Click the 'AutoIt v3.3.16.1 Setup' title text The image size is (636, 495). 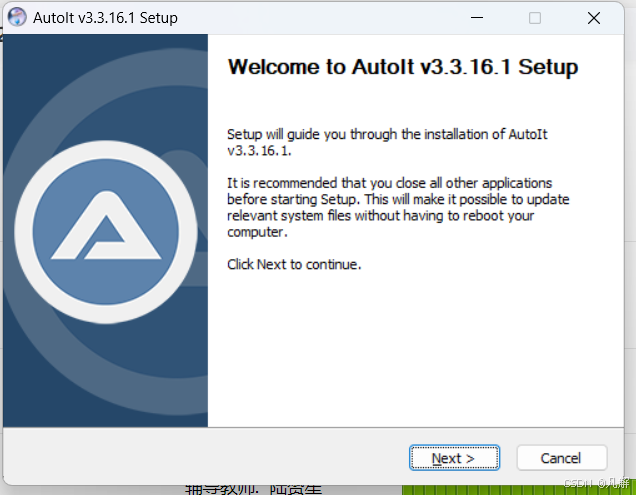point(105,18)
